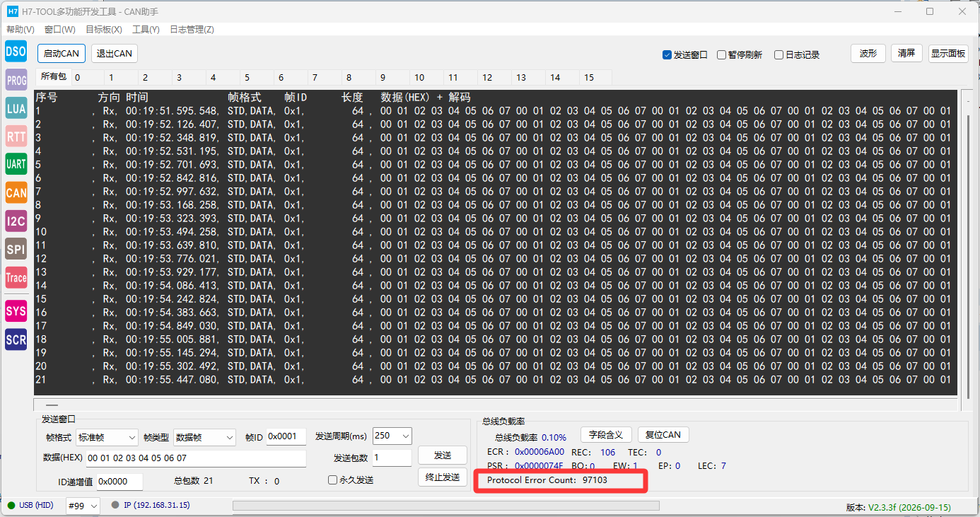Enable the 暂停刷新 checkbox
This screenshot has height=517, width=980.
pos(721,54)
